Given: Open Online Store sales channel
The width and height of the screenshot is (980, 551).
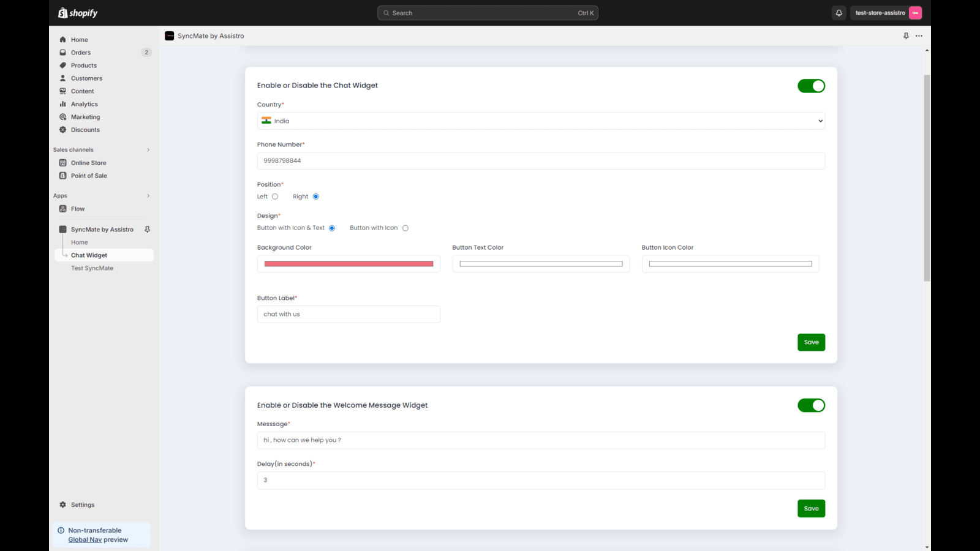Looking at the screenshot, I should coord(88,163).
